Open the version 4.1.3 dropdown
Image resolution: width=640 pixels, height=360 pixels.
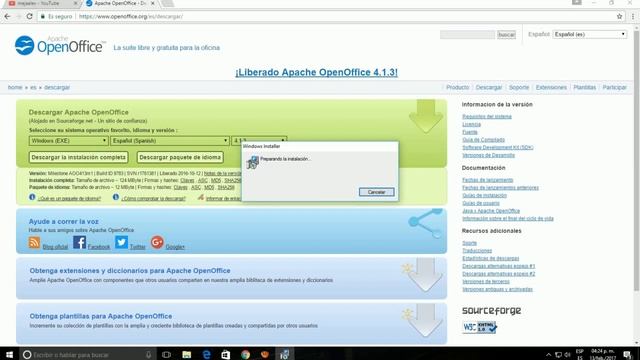pos(259,140)
